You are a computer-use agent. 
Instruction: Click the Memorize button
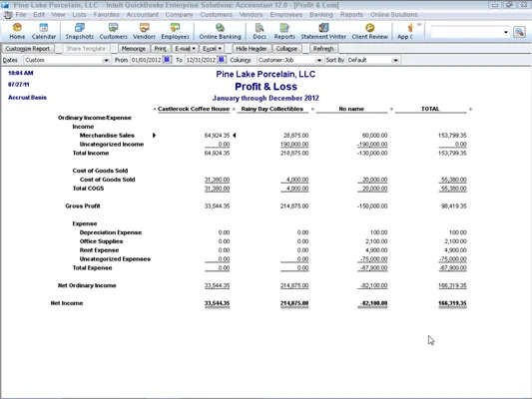(x=134, y=49)
